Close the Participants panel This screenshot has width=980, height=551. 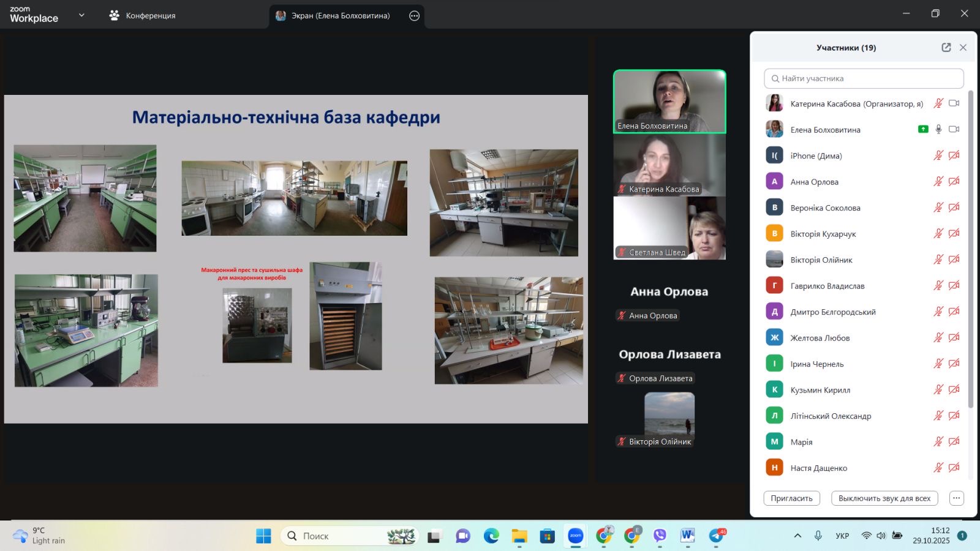(963, 48)
